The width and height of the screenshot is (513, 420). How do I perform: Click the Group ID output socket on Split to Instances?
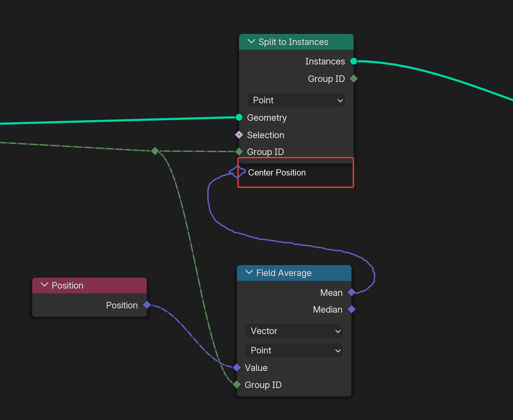click(354, 79)
